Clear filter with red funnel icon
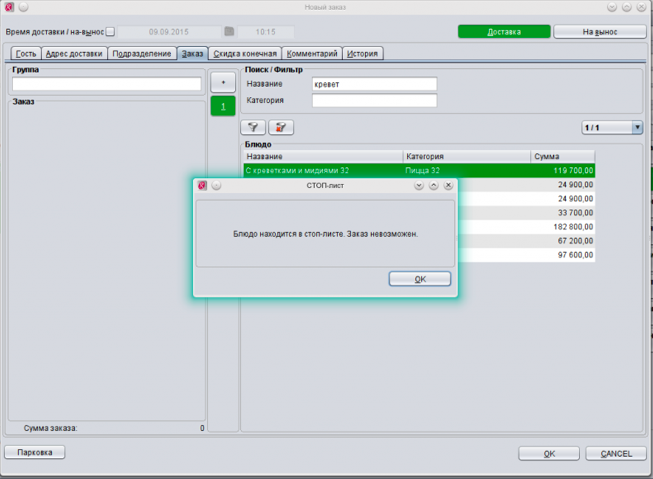Viewport: 653px width, 479px height. click(281, 127)
